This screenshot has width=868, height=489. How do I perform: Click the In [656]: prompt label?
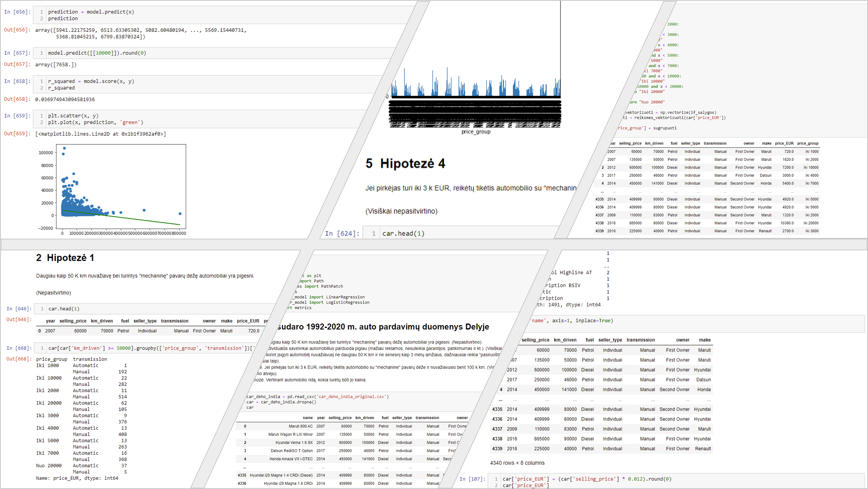[x=18, y=12]
